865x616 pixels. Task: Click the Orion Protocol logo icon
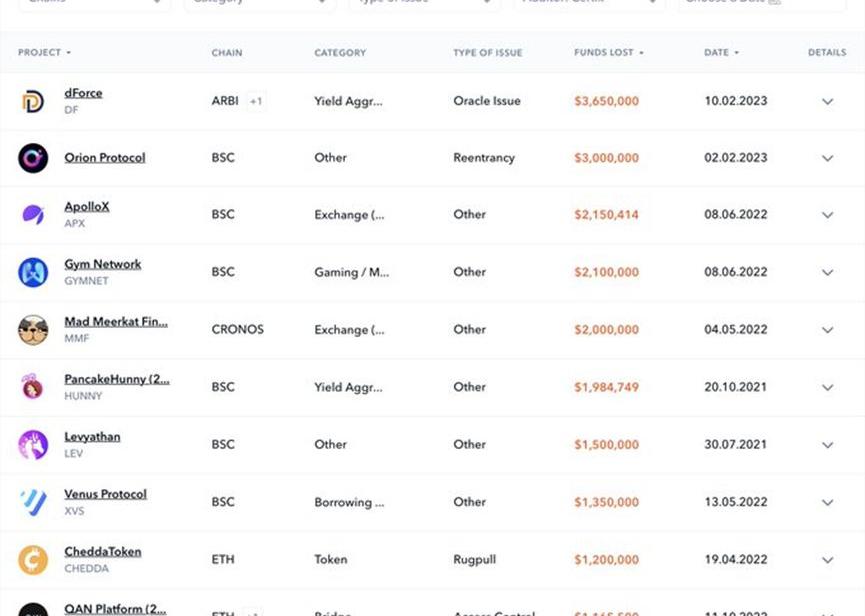(x=33, y=158)
